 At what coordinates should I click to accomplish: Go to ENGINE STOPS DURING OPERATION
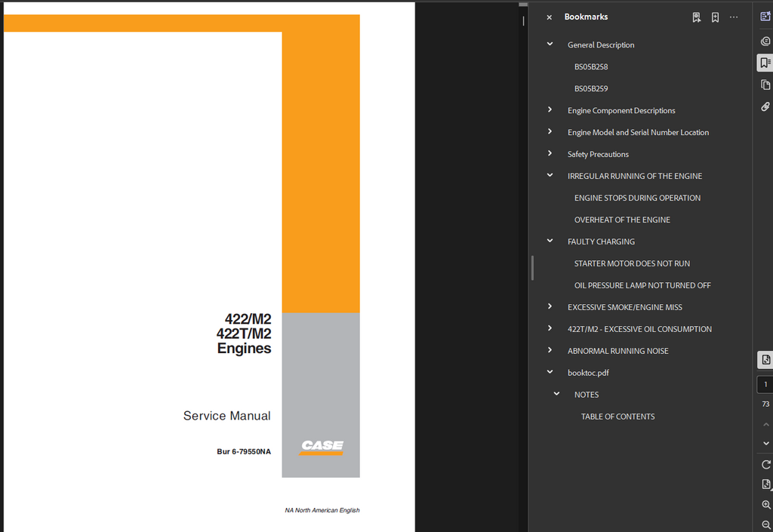pyautogui.click(x=637, y=198)
